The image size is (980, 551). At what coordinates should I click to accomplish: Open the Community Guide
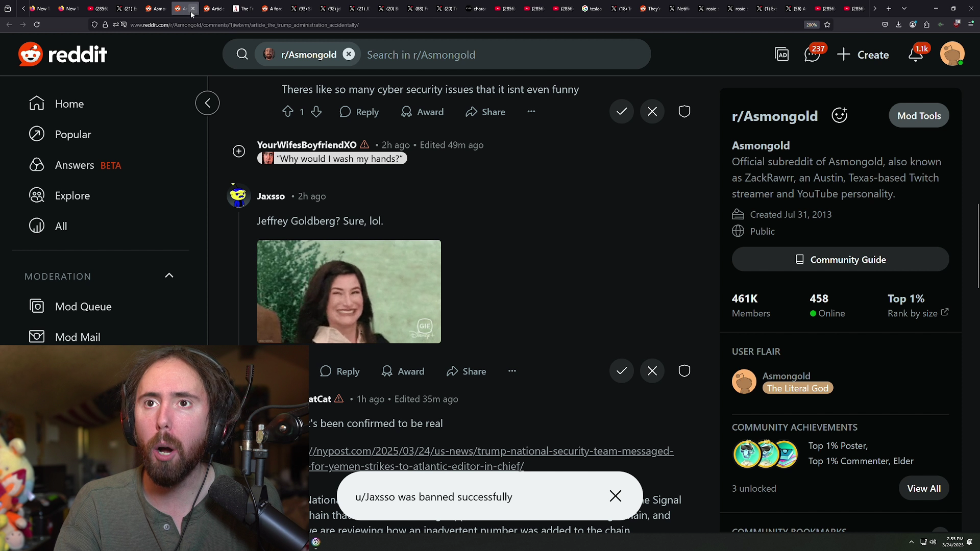[840, 259]
